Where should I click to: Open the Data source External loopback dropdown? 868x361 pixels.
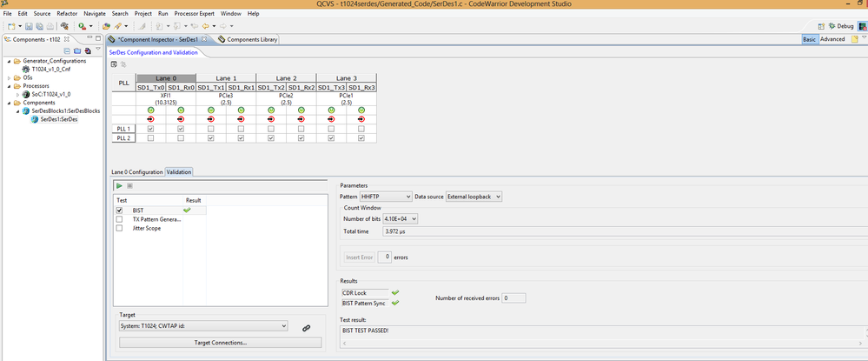click(474, 197)
